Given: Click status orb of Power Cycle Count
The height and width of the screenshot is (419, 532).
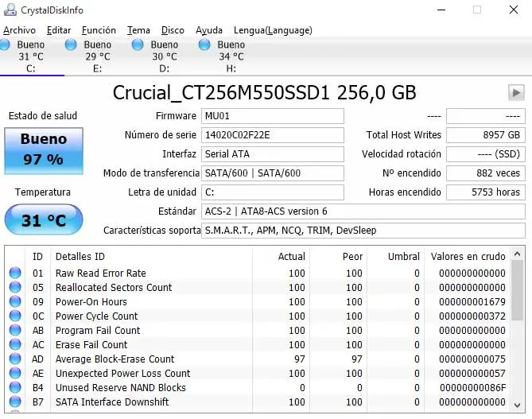Looking at the screenshot, I should 15,316.
